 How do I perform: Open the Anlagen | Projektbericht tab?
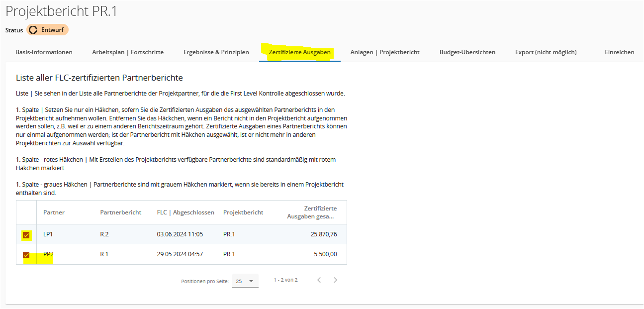coord(384,52)
